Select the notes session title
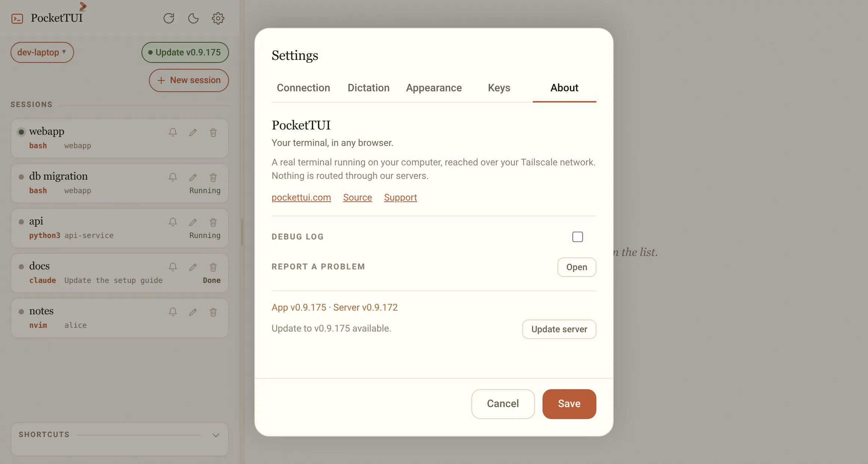 (x=41, y=311)
